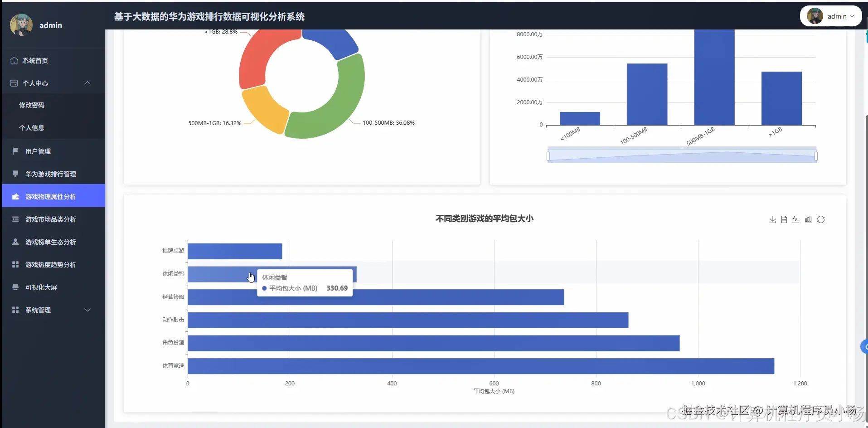This screenshot has height=428, width=868.
Task: Click the 角色扮演 horizontal bar
Action: click(434, 343)
